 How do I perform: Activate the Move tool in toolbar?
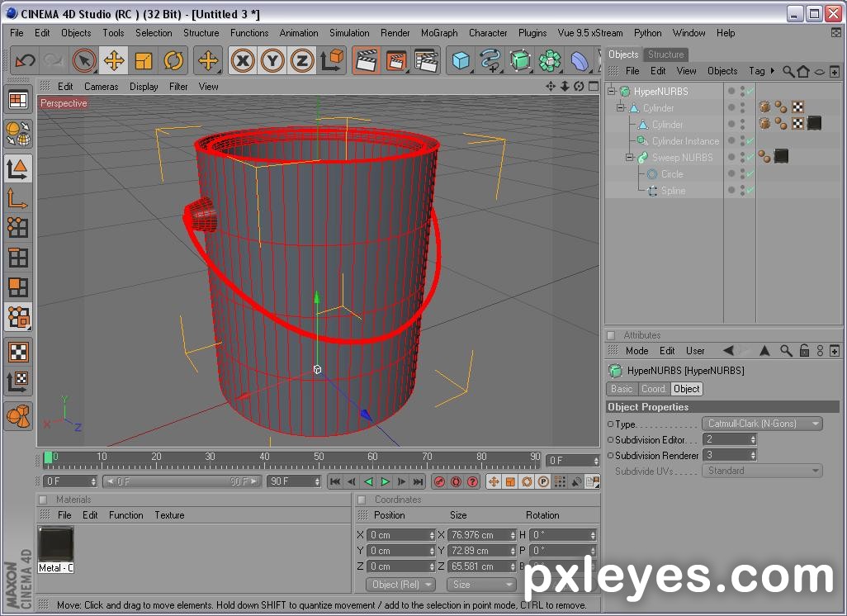[114, 60]
